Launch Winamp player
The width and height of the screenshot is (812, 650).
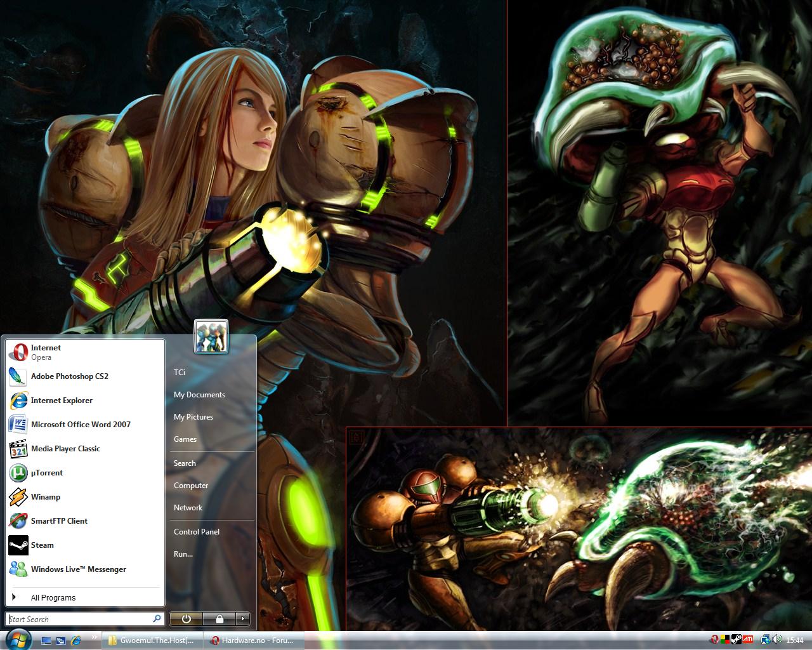point(85,497)
